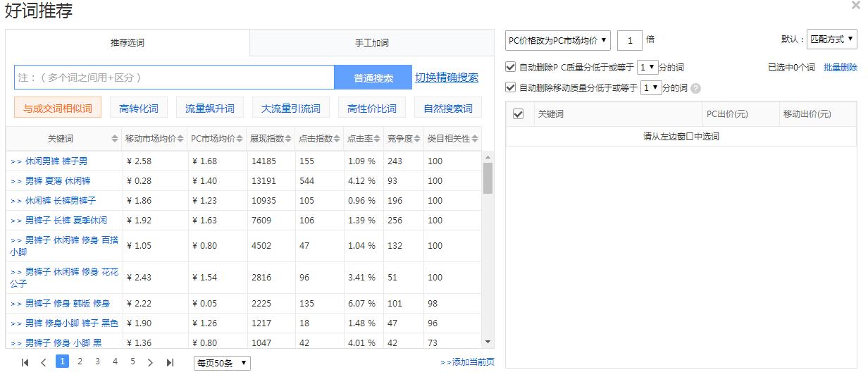This screenshot has height=377, width=868.
Task: Open the PC价格改为PC市场均价 dropdown
Action: coord(558,40)
